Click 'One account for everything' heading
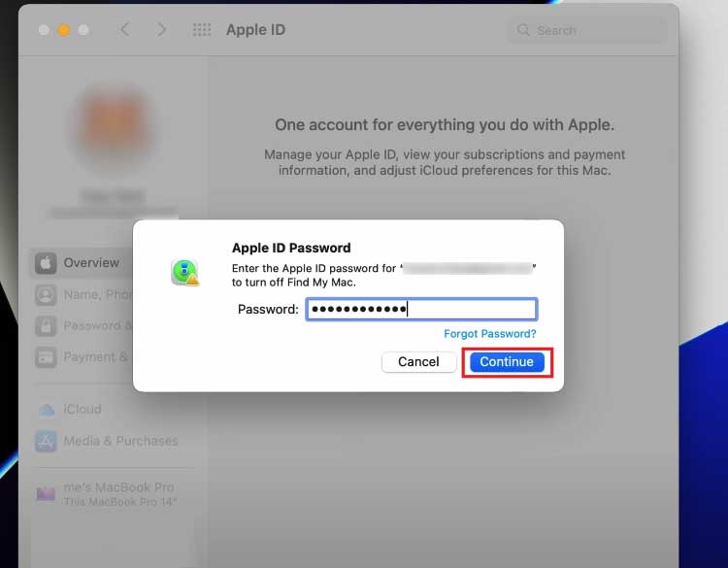 (x=445, y=125)
